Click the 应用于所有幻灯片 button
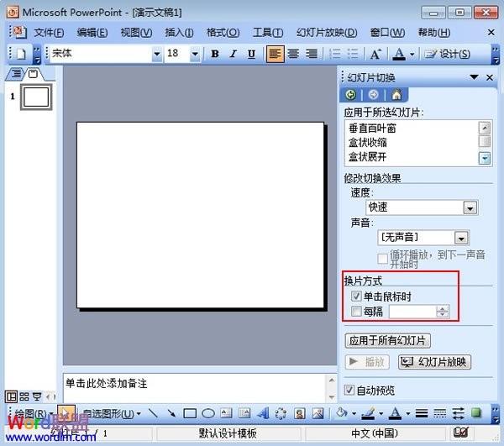The image size is (504, 446). [x=387, y=340]
